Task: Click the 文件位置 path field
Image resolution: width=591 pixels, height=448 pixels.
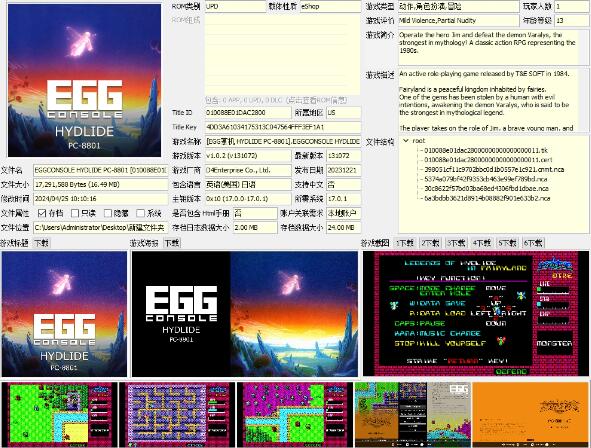Action: pyautogui.click(x=101, y=228)
